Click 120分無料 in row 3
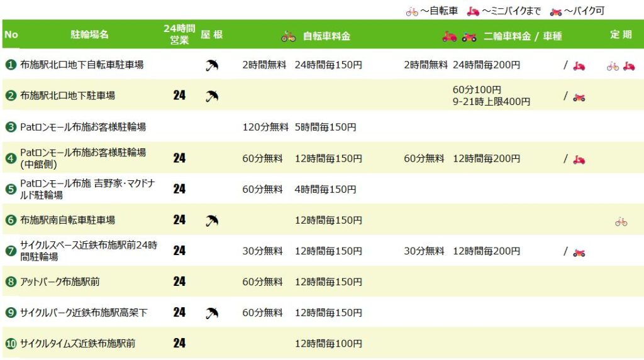Image resolution: width=644 pixels, height=360 pixels. tap(265, 128)
